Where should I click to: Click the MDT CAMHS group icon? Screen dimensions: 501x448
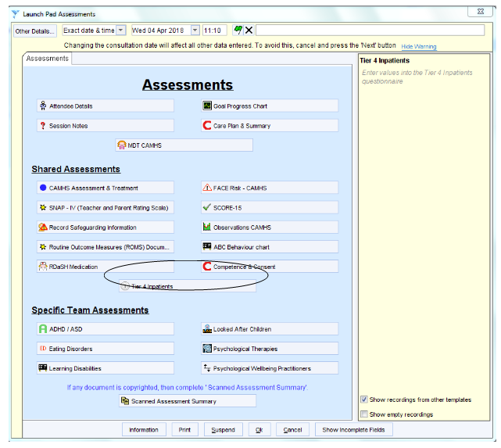(x=122, y=145)
